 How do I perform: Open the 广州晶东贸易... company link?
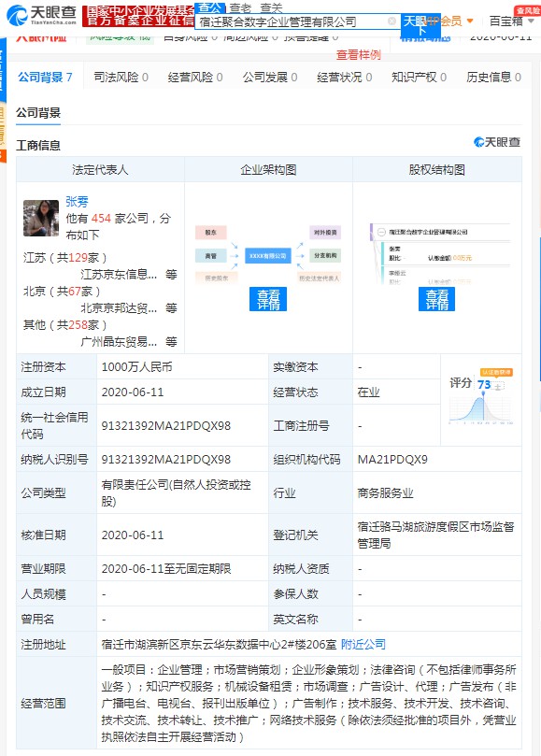pyautogui.click(x=119, y=342)
